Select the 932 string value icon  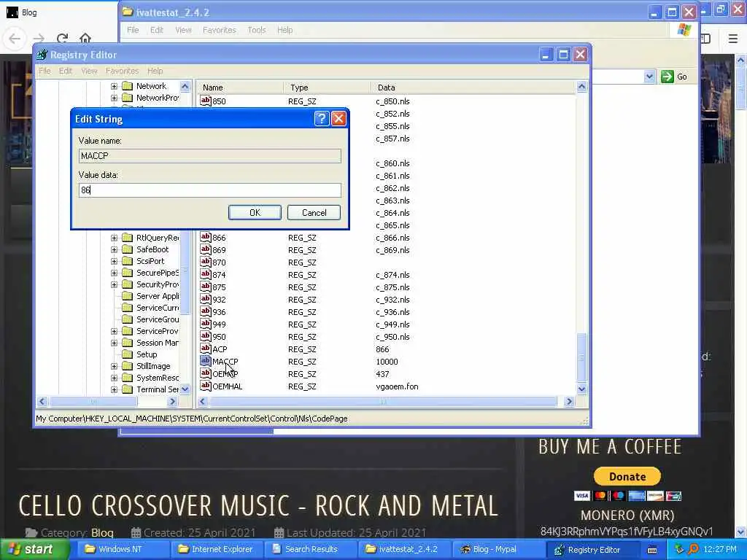[205, 298]
